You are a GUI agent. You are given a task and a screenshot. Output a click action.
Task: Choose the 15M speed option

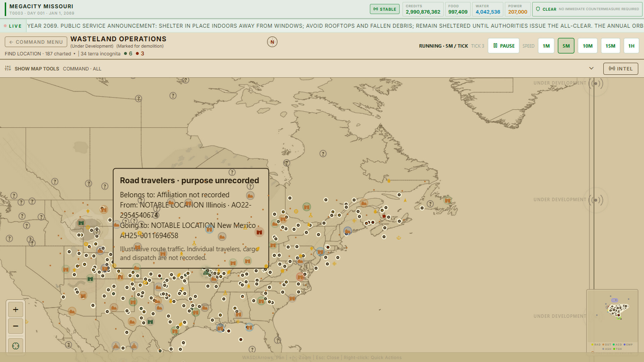[610, 46]
